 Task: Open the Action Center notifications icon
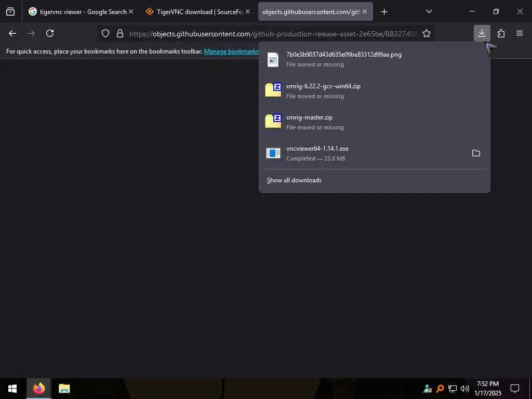[515, 389]
